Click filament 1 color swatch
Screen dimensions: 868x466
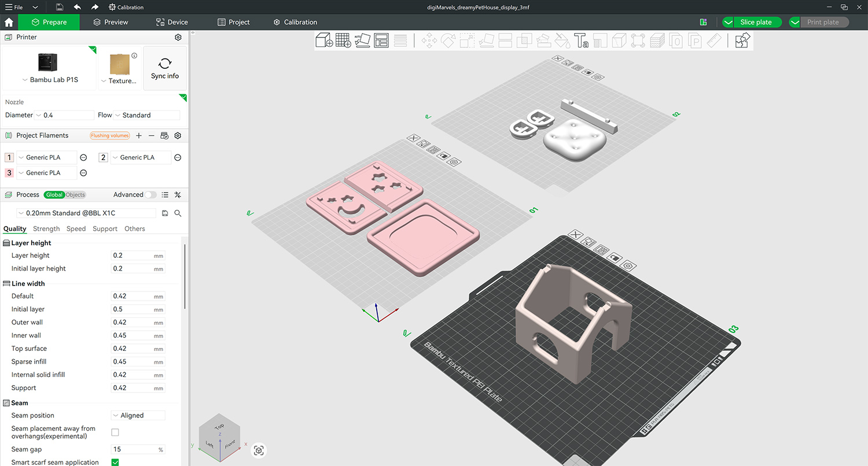(9, 157)
